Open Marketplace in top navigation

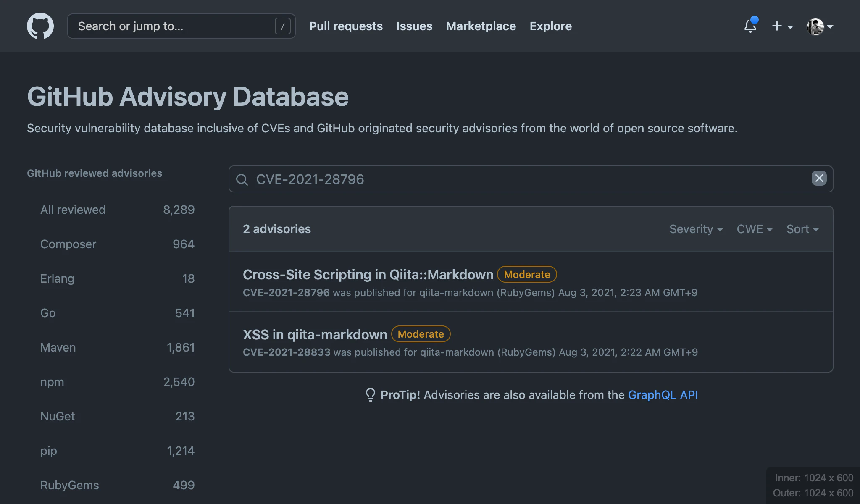coord(481,26)
